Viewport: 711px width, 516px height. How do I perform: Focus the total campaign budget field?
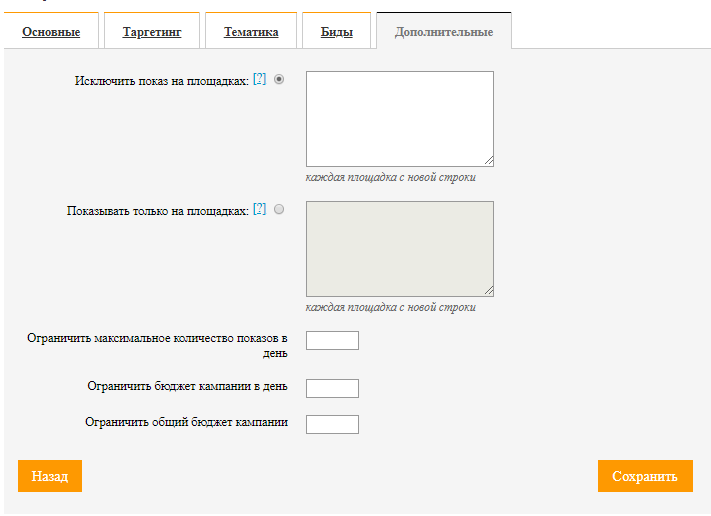point(332,424)
